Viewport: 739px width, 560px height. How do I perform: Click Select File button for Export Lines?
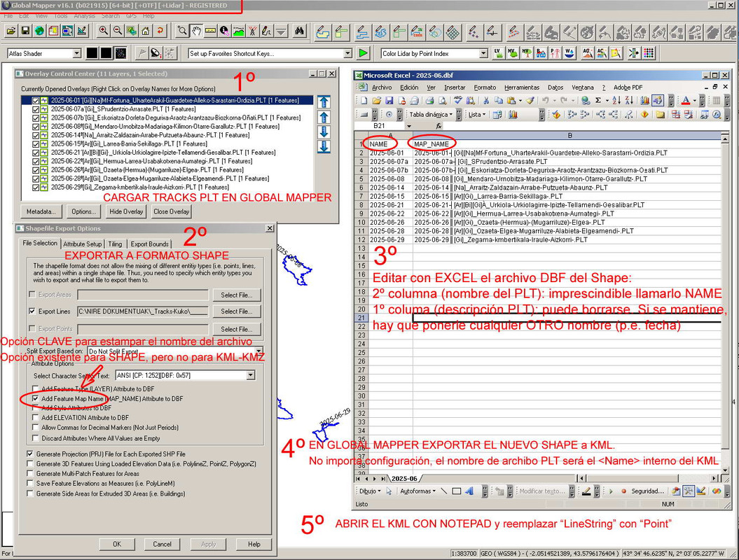[237, 311]
